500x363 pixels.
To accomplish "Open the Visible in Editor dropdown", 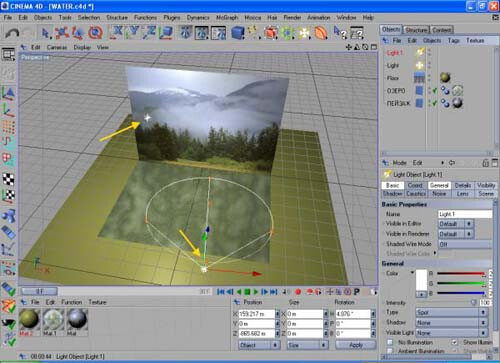I will point(456,224).
